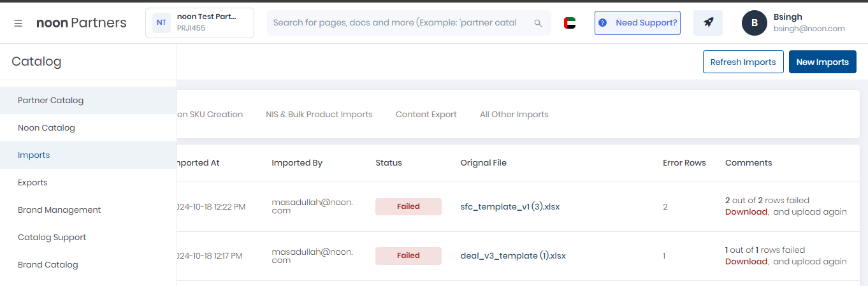Select the UAE flag country icon
Viewport: 868px width, 286px height.
570,23
